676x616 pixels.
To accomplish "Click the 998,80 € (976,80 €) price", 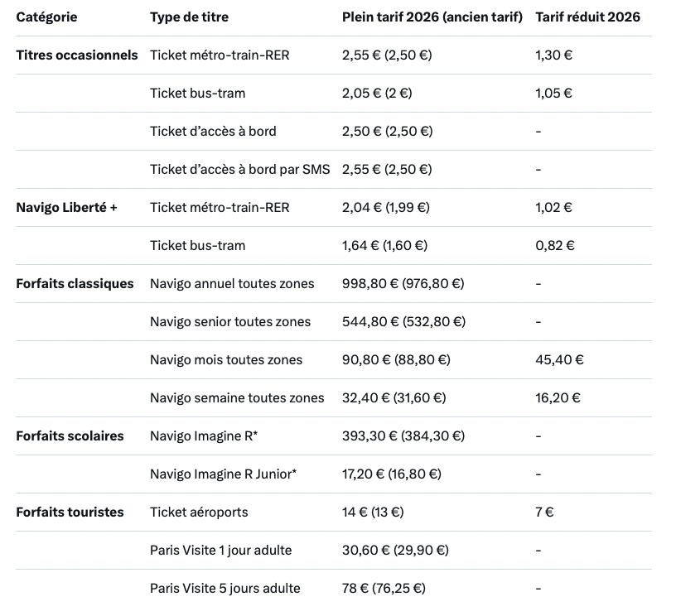I will (x=403, y=283).
